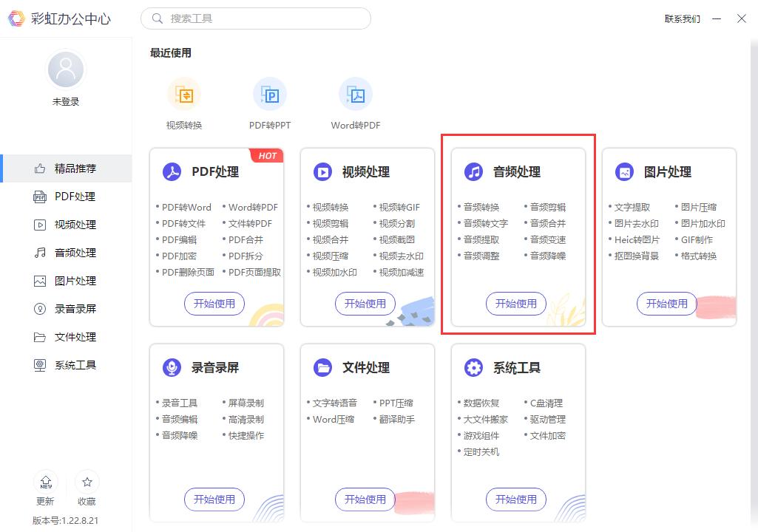Open the PDF转PPT recent tool icon
The width and height of the screenshot is (758, 532).
click(270, 95)
